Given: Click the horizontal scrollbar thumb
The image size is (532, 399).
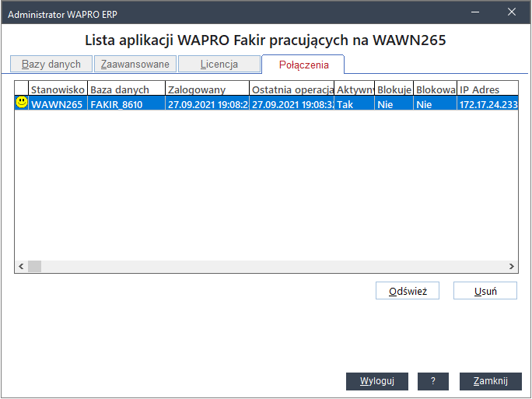Looking at the screenshot, I should pos(34,266).
